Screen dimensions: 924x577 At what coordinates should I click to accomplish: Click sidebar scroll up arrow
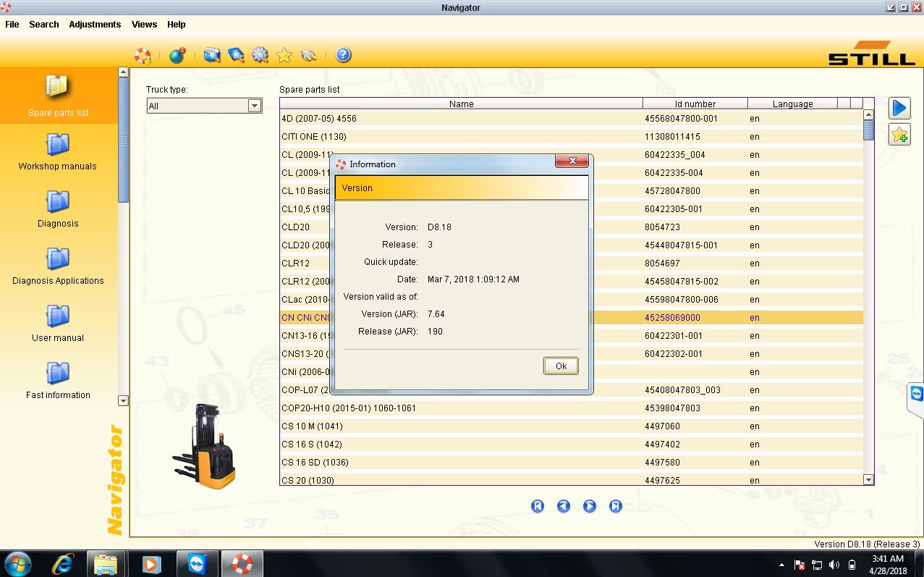123,73
